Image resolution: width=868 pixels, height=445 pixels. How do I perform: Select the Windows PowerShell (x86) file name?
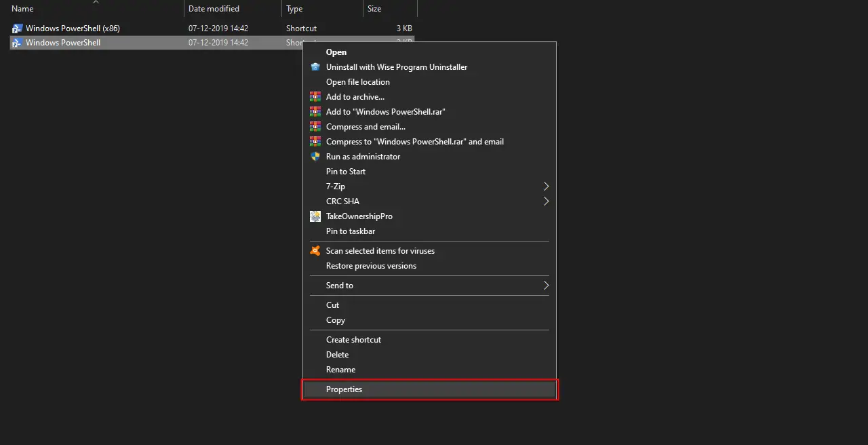tap(73, 28)
